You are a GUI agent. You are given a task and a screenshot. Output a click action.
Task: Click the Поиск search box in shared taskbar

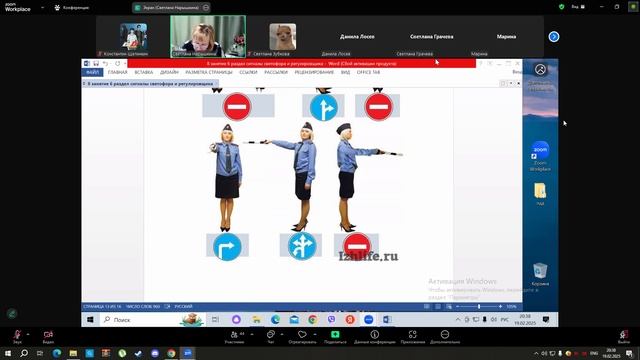(x=153, y=320)
